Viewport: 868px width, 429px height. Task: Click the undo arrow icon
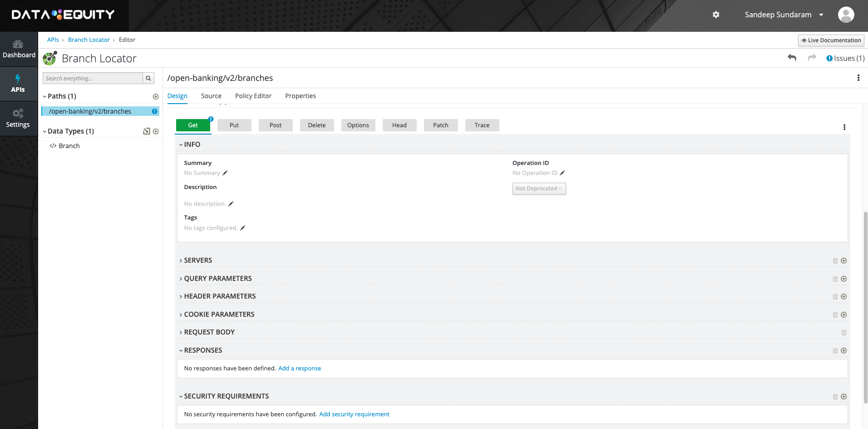792,58
